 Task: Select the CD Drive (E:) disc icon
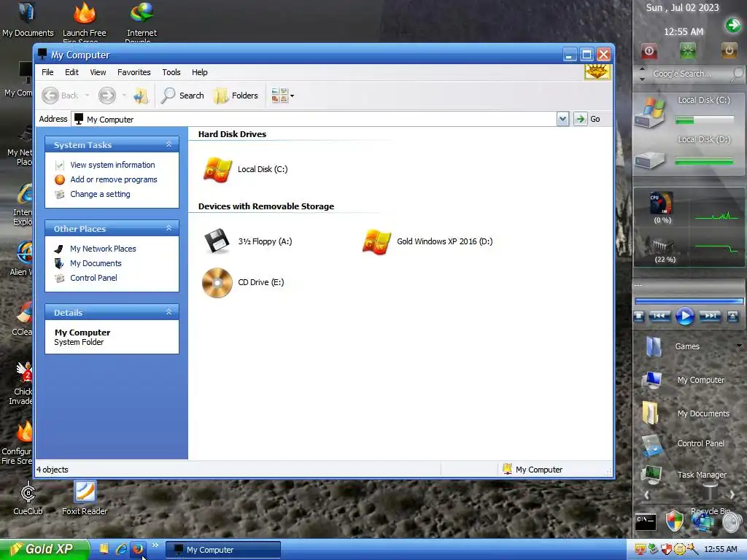(x=217, y=282)
